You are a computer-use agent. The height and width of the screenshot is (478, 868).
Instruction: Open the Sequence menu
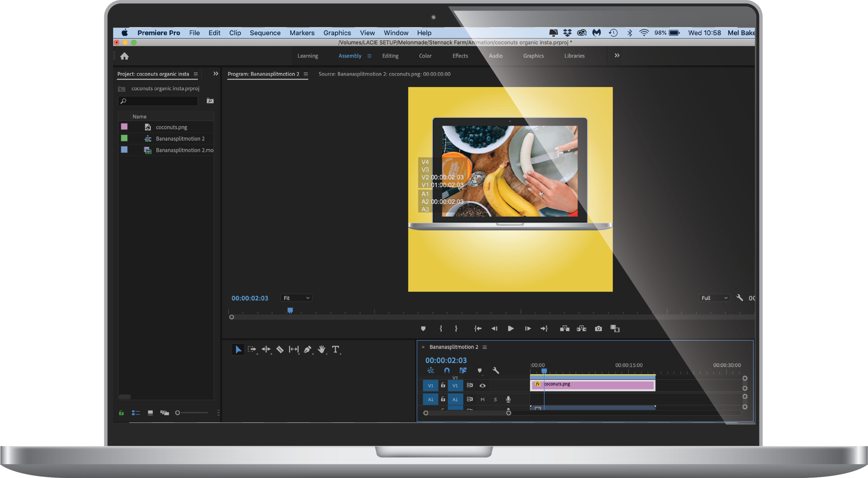[x=265, y=33]
